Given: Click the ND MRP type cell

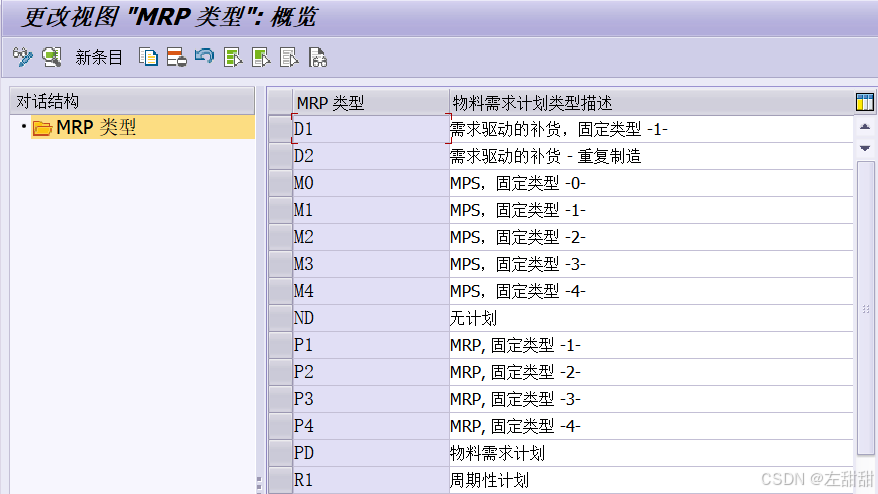Looking at the screenshot, I should (x=371, y=318).
